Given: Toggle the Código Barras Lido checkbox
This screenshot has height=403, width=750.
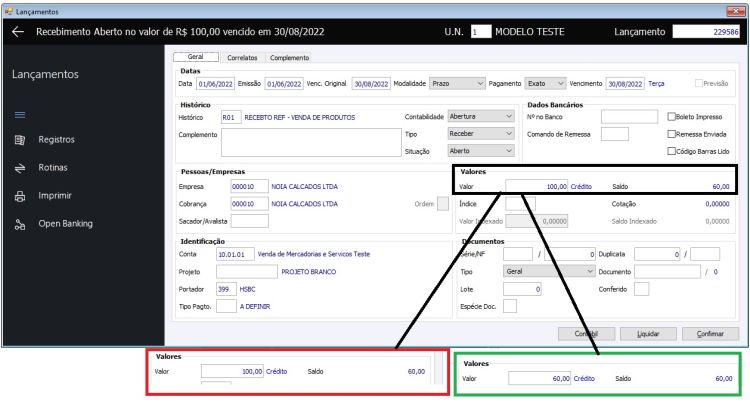Looking at the screenshot, I should [672, 151].
